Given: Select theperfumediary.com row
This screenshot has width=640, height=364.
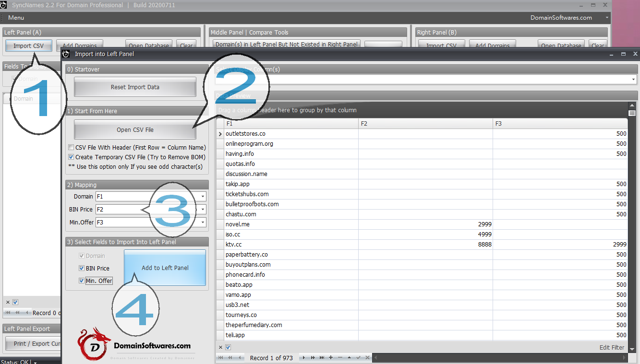Looking at the screenshot, I should 291,325.
